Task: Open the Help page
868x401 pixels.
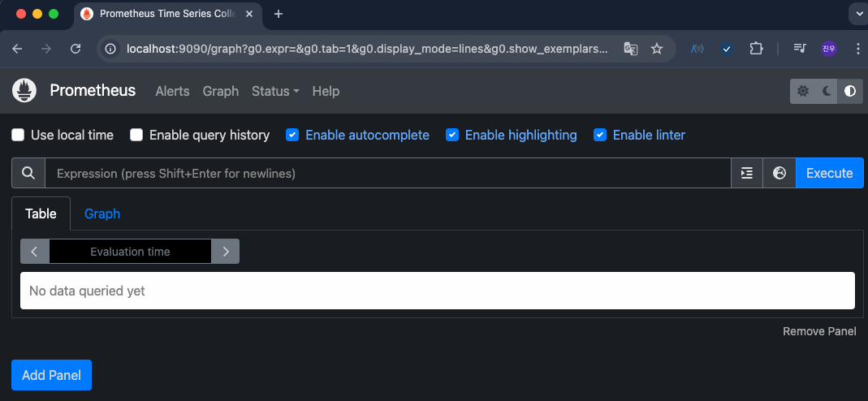Action: (326, 91)
